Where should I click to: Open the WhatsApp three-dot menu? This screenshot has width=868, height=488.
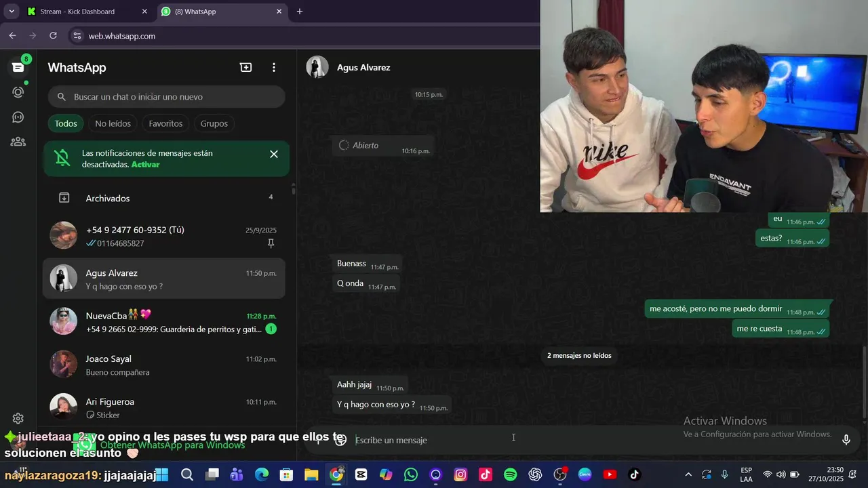[274, 67]
